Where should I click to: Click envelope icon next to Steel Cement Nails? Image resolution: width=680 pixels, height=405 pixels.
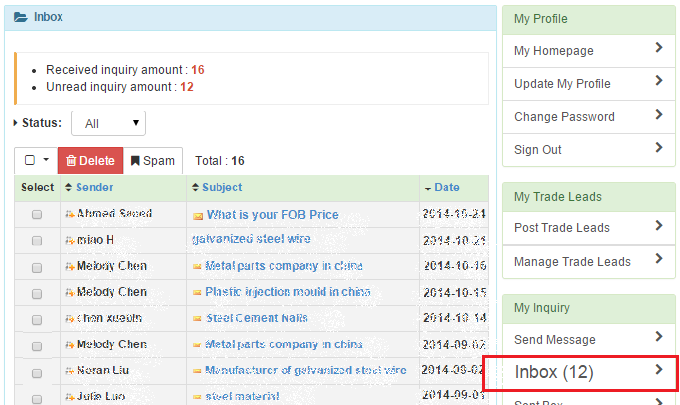point(197,319)
